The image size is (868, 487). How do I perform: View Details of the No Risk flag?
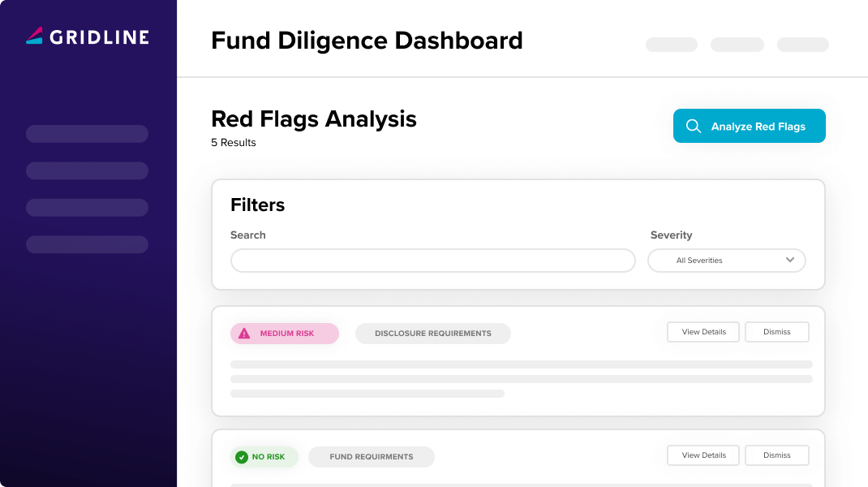703,455
